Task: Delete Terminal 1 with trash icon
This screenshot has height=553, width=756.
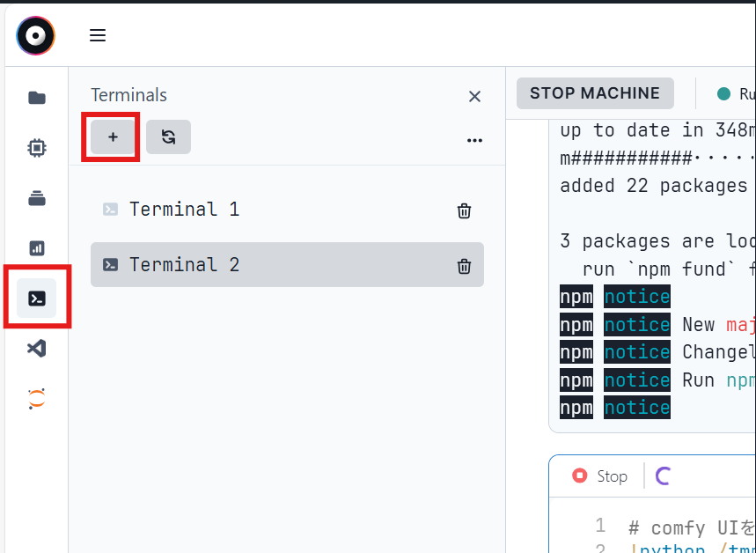Action: pyautogui.click(x=464, y=210)
